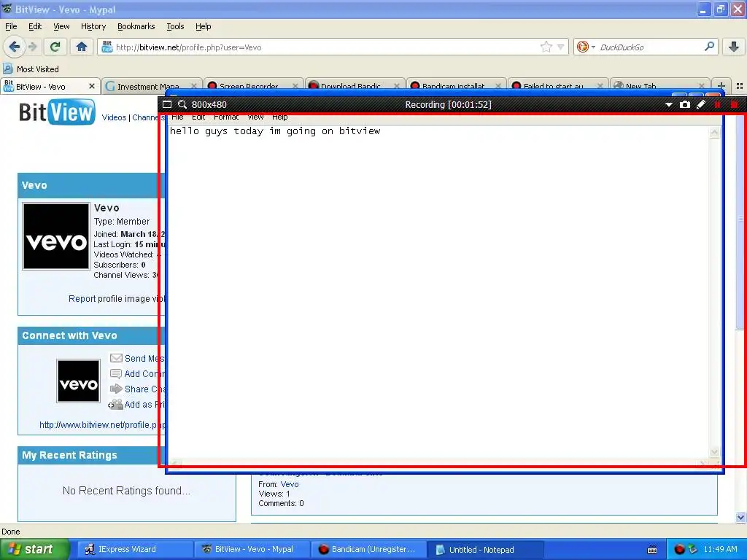Toggle Bandicam fullscreen rectangle icon
Screen dimensions: 747x560
[x=167, y=104]
